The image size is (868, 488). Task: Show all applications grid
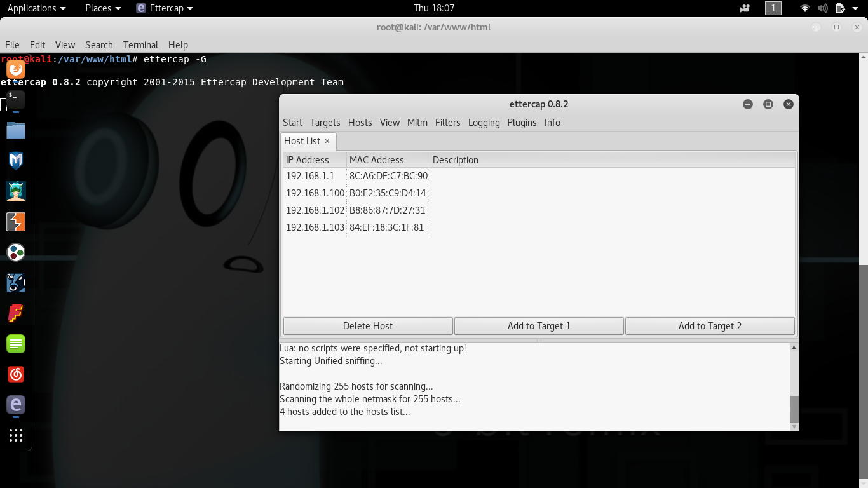click(x=16, y=435)
